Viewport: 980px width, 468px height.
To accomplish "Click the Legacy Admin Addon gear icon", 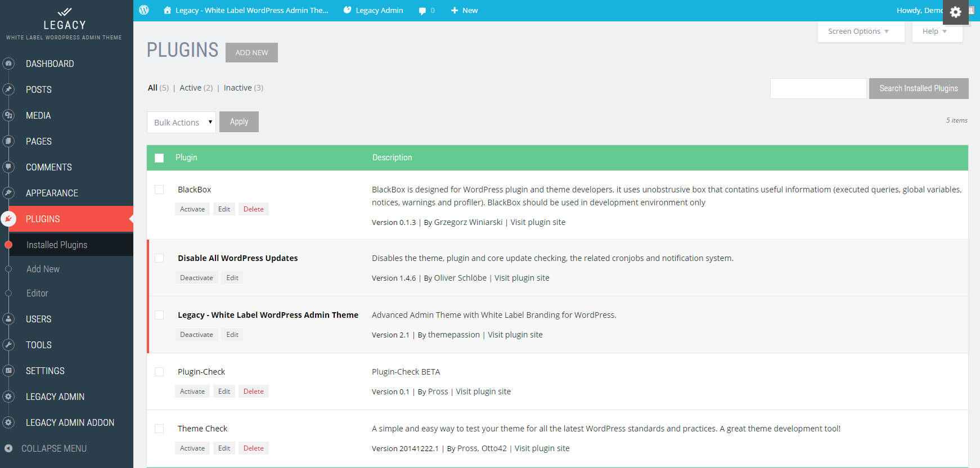I will click(x=8, y=422).
